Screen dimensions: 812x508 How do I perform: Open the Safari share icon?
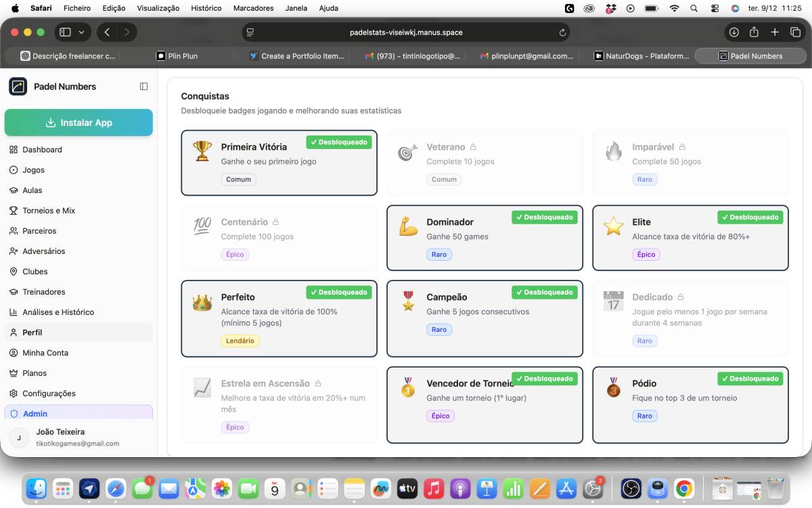[754, 33]
